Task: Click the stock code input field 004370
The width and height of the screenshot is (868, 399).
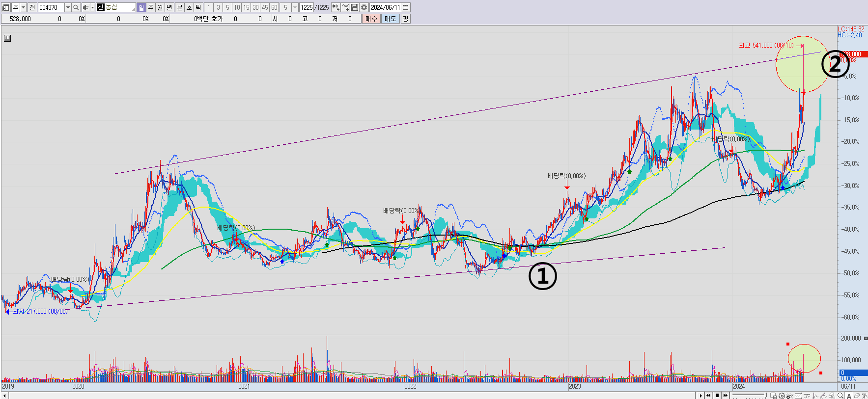Action: 51,7
